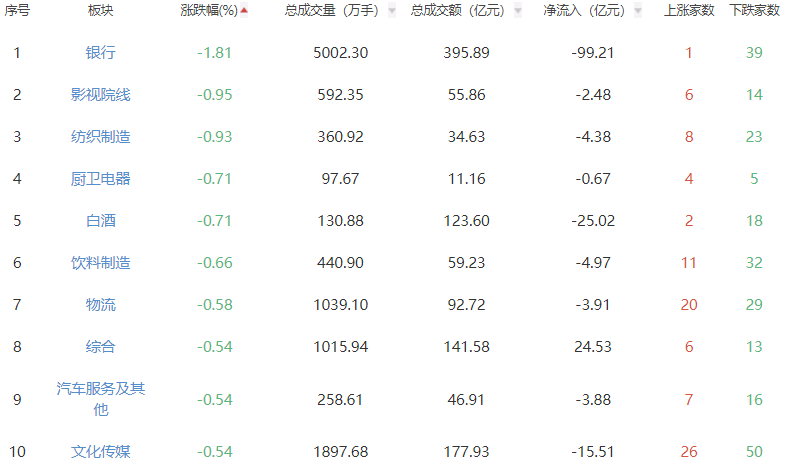The width and height of the screenshot is (785, 468).
Task: Open the 物流 sector link
Action: tap(100, 304)
